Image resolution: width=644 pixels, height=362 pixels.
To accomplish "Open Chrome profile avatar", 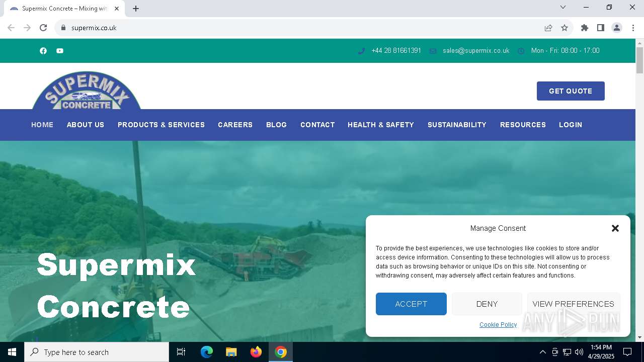I will 617,28.
